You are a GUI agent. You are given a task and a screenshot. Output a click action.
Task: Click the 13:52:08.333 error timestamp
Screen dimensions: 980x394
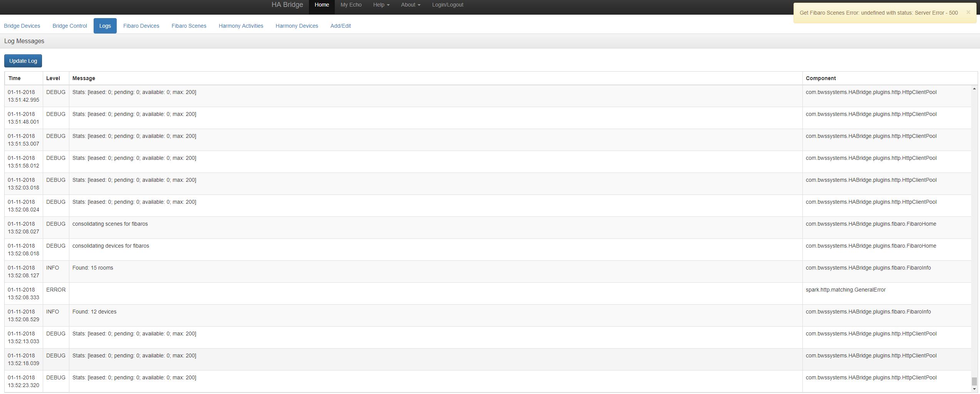23,293
